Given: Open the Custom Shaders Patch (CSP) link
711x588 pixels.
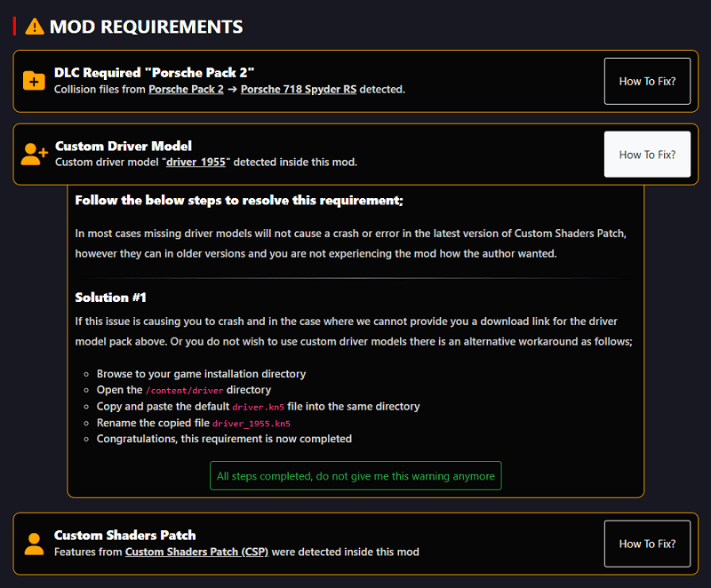Looking at the screenshot, I should [x=196, y=552].
